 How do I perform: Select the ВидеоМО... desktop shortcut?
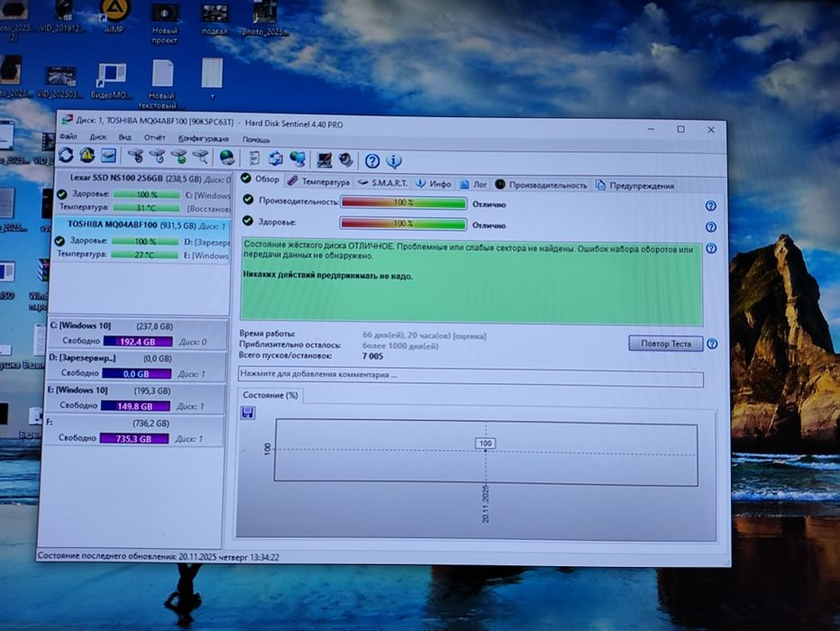coord(110,81)
